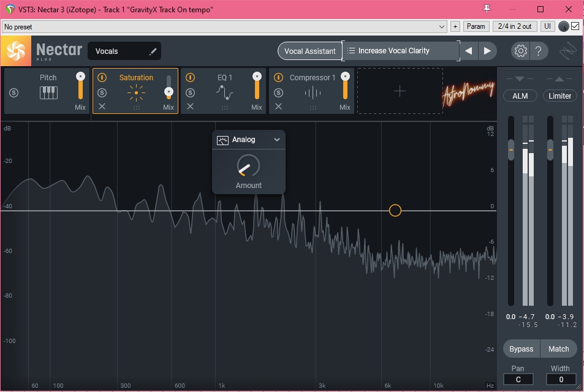The image size is (584, 392).
Task: Click the Analog saturation meter icon
Action: click(x=222, y=140)
